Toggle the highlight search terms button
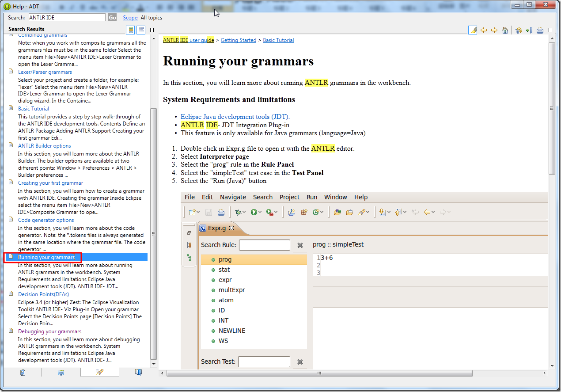 [473, 30]
